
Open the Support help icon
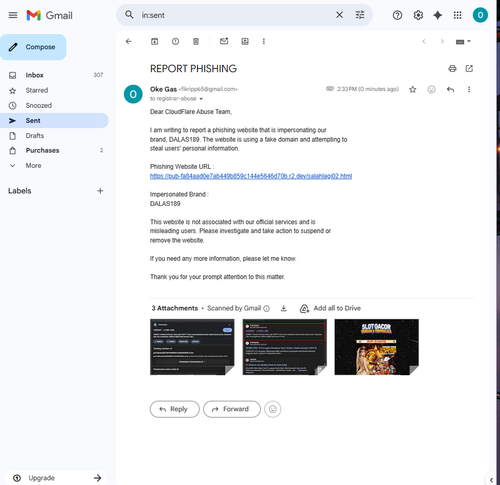point(397,15)
